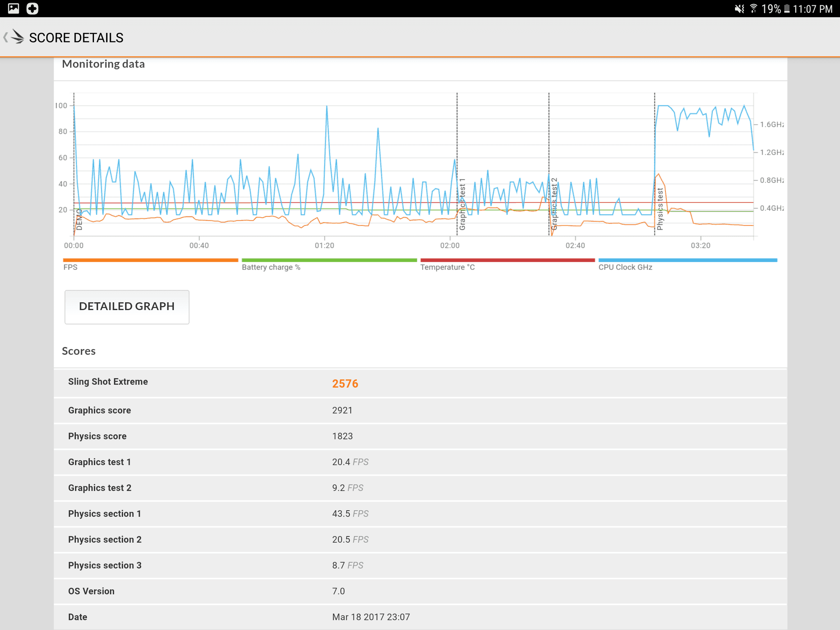Viewport: 840px width, 630px height.
Task: Click the Graphics test 2 graph marker
Action: tap(554, 204)
